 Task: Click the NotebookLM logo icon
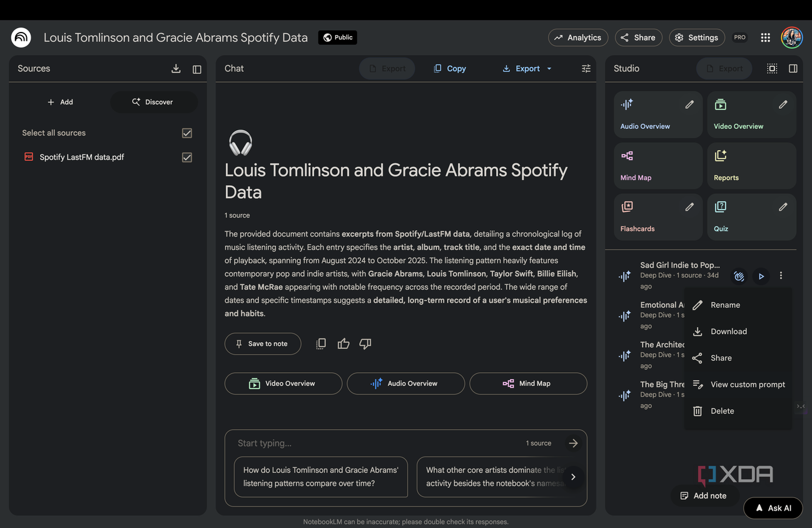click(x=21, y=38)
